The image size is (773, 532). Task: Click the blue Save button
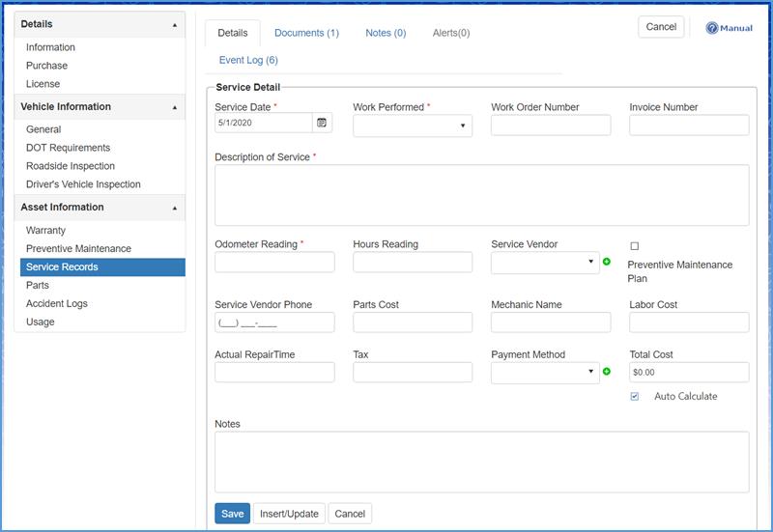[x=232, y=514]
